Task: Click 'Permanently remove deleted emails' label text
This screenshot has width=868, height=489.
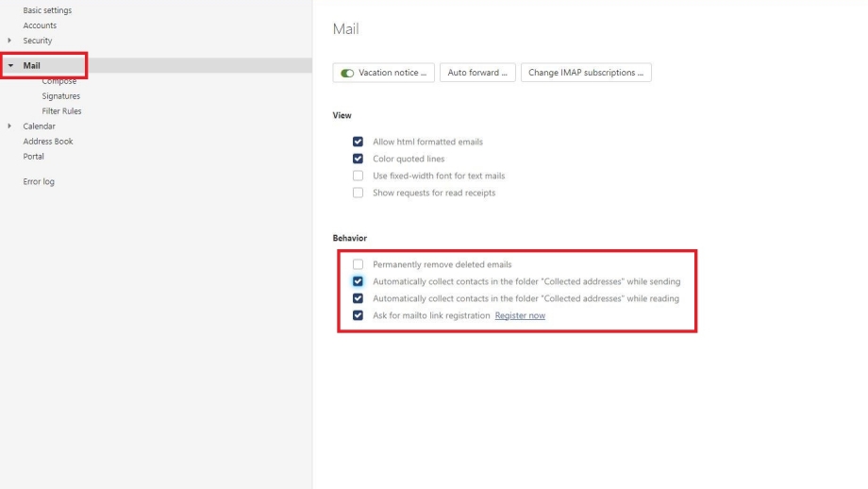Action: [442, 264]
